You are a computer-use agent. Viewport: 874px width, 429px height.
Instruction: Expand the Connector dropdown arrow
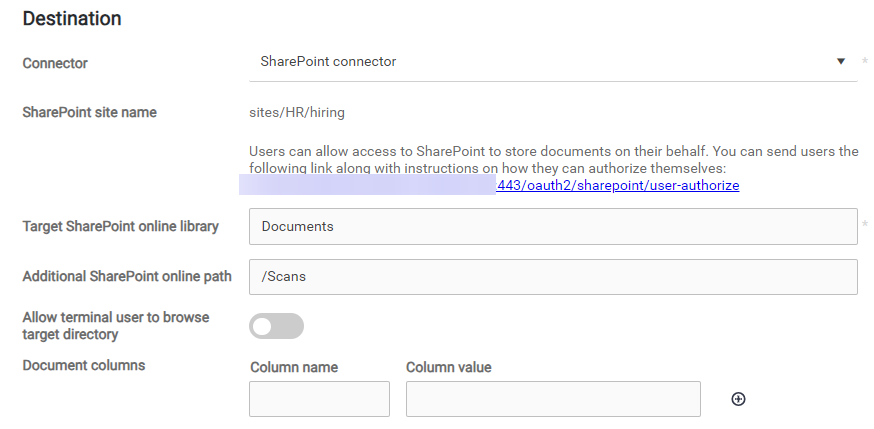[841, 61]
